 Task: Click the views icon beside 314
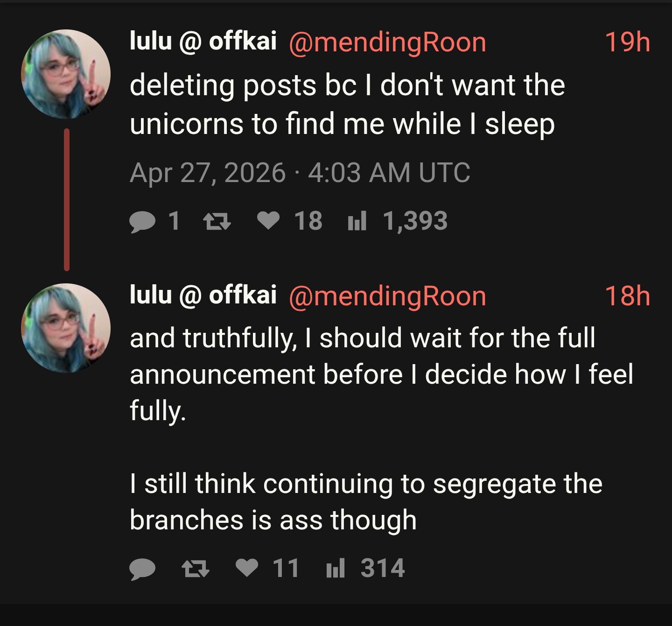click(335, 568)
